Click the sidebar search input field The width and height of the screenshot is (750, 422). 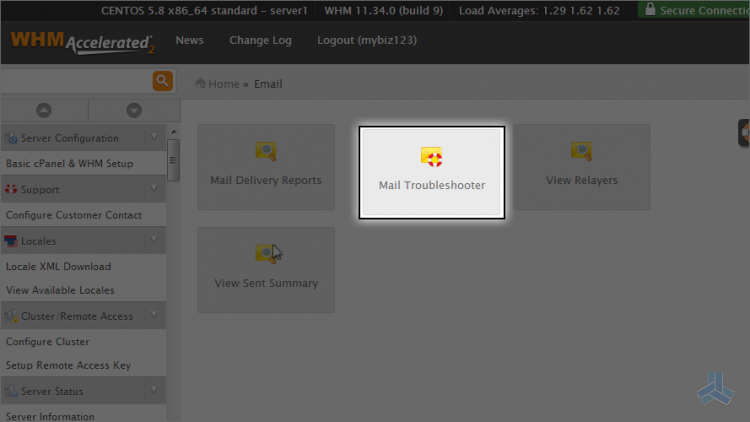click(77, 81)
